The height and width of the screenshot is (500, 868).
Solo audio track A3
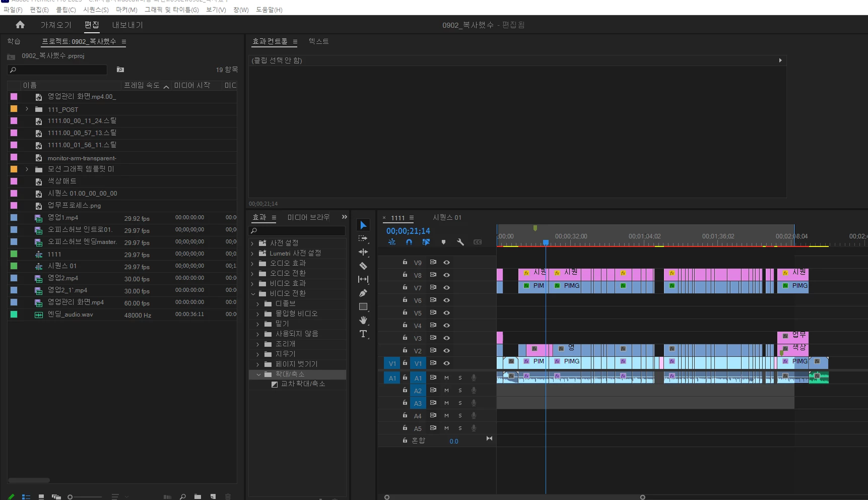tap(460, 403)
